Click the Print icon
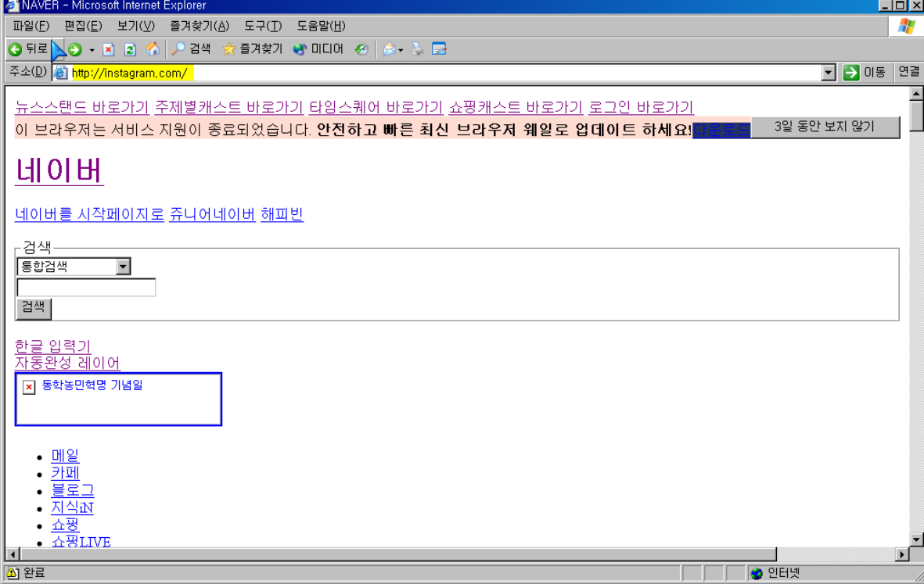The image size is (924, 584). point(417,49)
